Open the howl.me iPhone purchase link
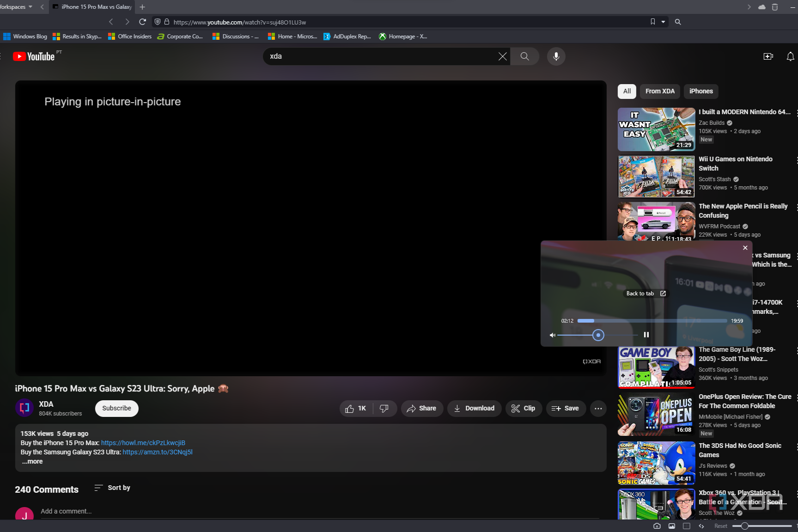This screenshot has height=532, width=798. (143, 443)
